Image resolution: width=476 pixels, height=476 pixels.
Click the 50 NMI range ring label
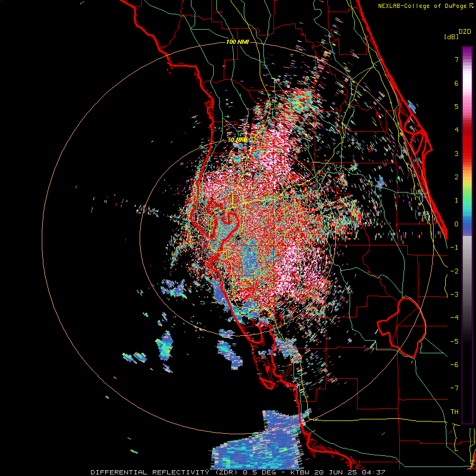click(x=237, y=140)
